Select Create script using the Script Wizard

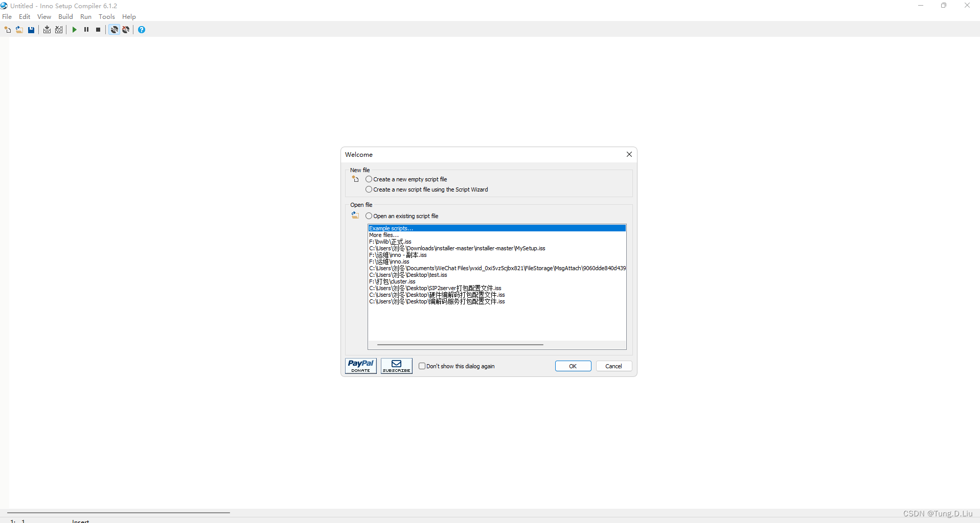[x=427, y=189]
